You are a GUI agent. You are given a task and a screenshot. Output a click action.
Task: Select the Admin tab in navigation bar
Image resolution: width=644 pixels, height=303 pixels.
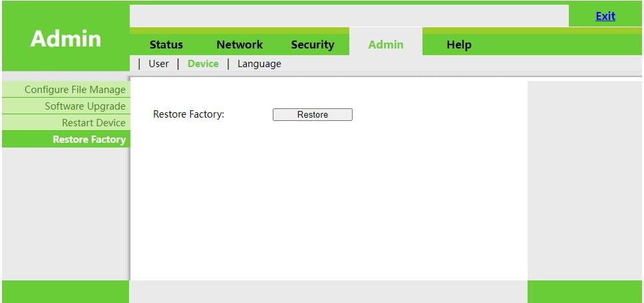[x=386, y=45]
